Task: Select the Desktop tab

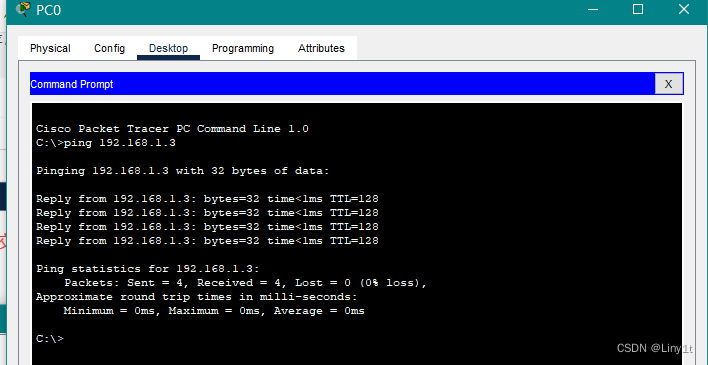Action: point(168,48)
